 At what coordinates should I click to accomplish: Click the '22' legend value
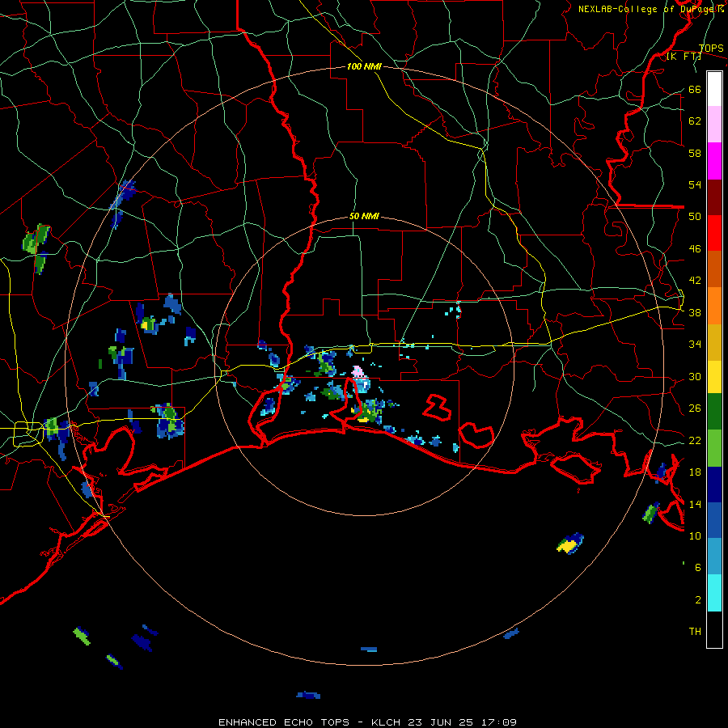[695, 441]
